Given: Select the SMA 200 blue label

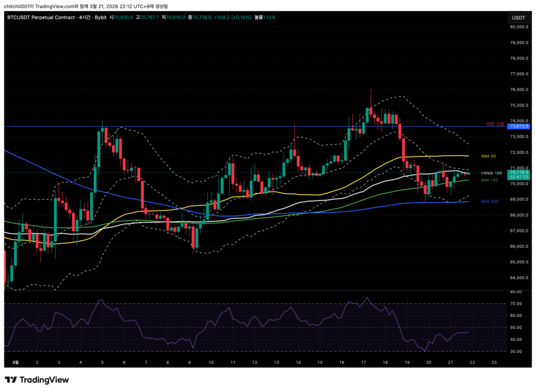Looking at the screenshot, I should click(x=488, y=201).
